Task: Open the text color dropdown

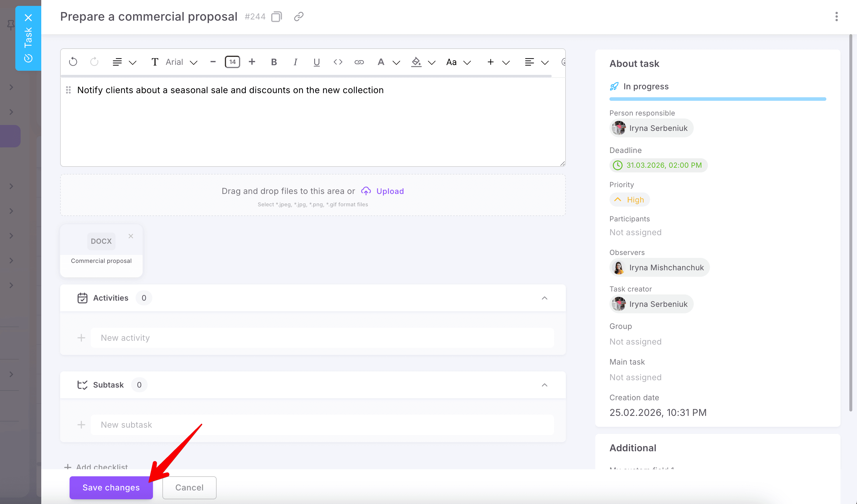Action: (396, 62)
